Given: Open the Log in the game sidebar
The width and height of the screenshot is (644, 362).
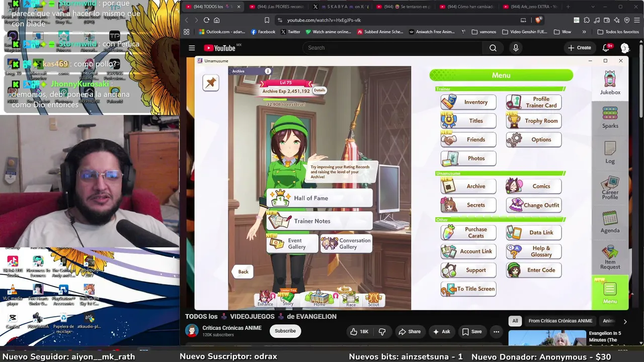Looking at the screenshot, I should point(610,152).
